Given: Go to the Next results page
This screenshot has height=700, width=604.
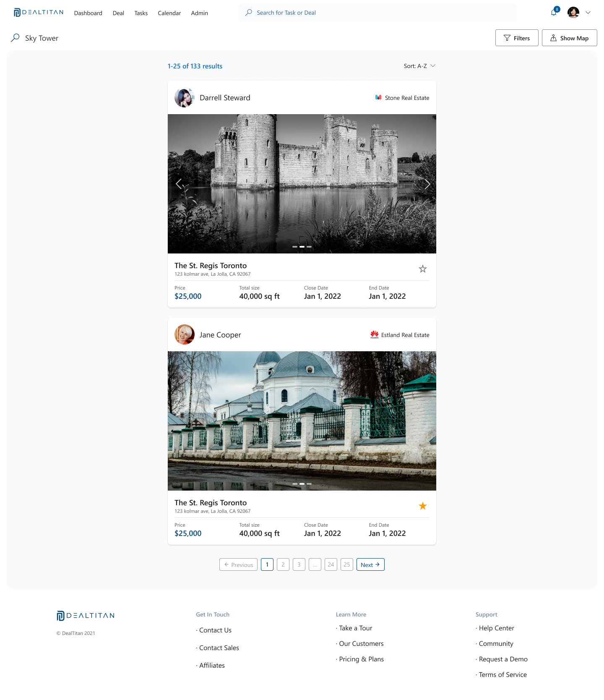Looking at the screenshot, I should point(370,564).
